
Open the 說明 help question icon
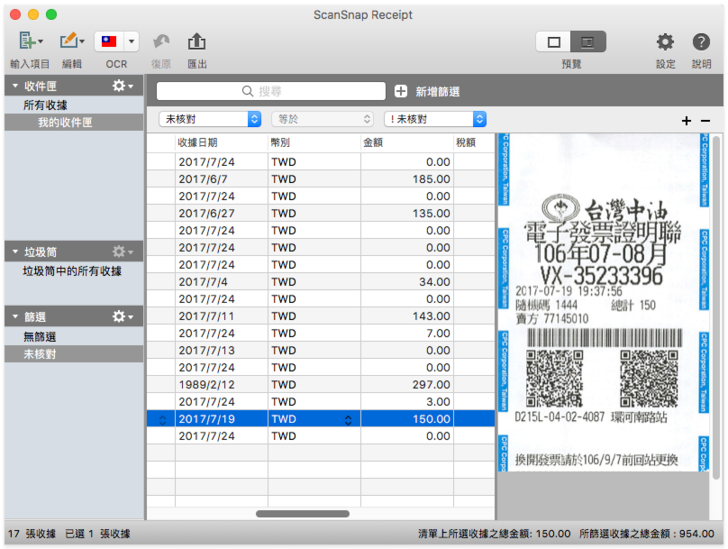(x=701, y=42)
